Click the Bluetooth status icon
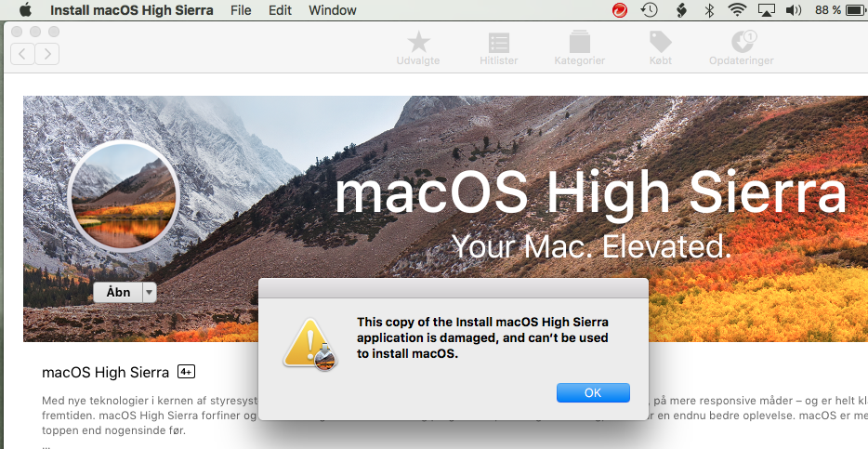The width and height of the screenshot is (868, 449). tap(709, 10)
